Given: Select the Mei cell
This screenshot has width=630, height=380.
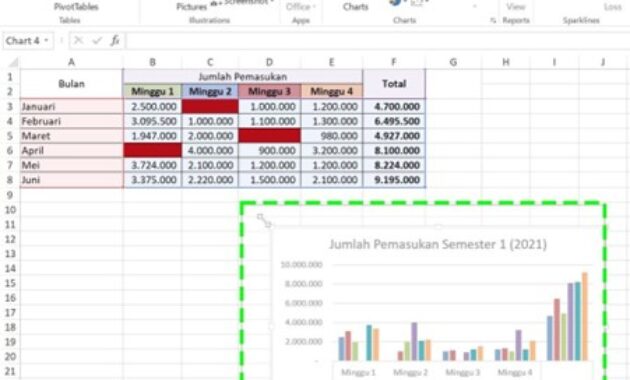Looking at the screenshot, I should pyautogui.click(x=71, y=165).
